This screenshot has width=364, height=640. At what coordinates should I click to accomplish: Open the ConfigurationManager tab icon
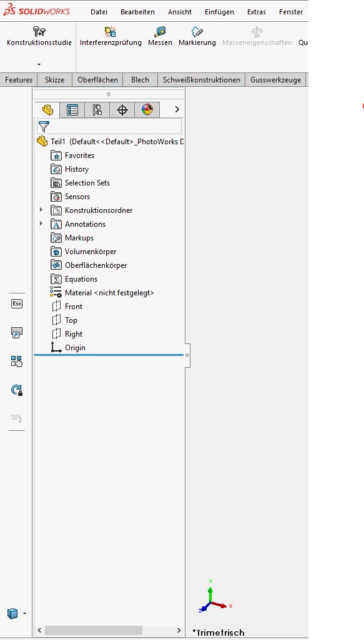97,110
